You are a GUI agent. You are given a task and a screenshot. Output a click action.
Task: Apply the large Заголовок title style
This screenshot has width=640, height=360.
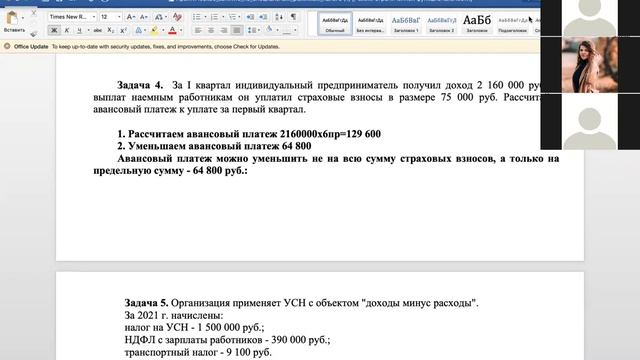477,23
